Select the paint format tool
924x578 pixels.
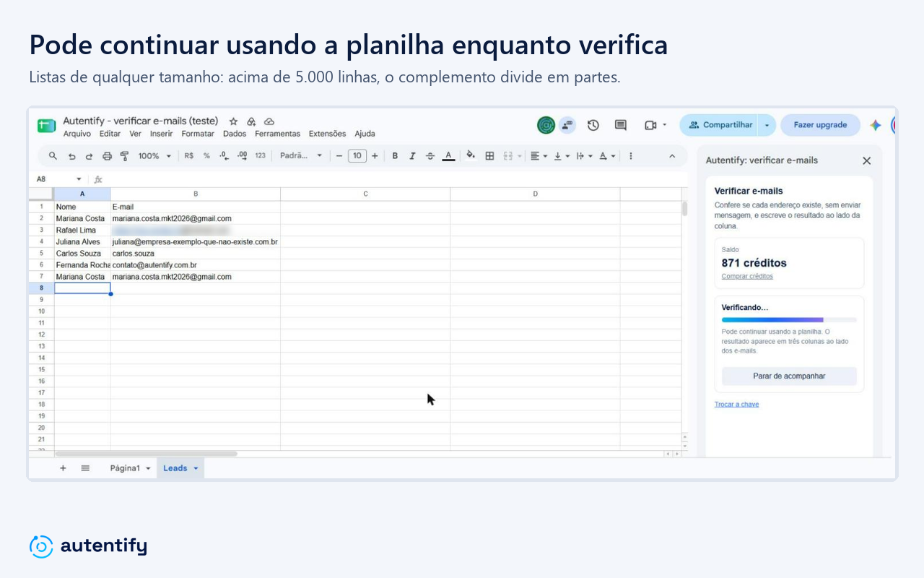124,156
